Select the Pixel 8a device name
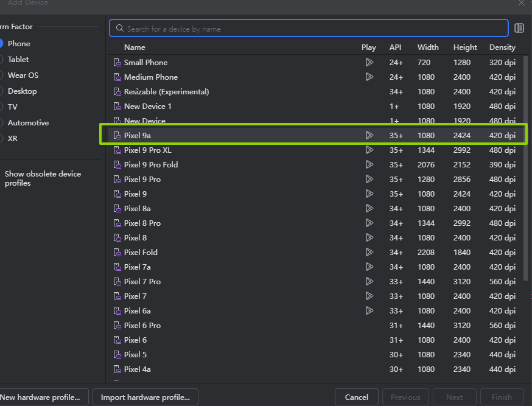 pos(137,209)
